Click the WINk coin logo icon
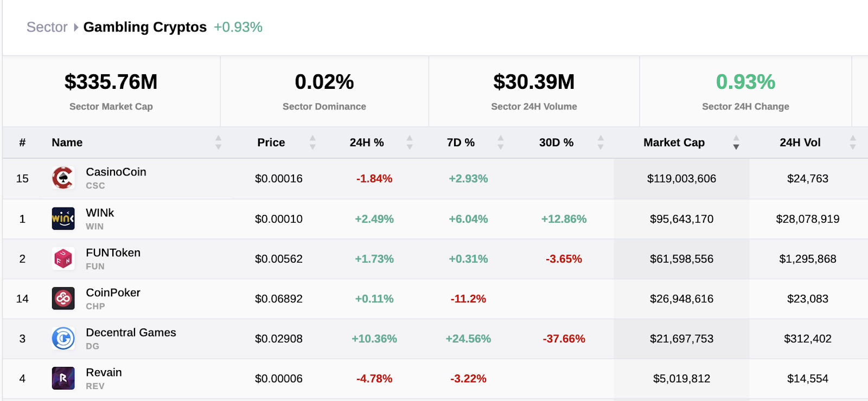 (x=63, y=219)
